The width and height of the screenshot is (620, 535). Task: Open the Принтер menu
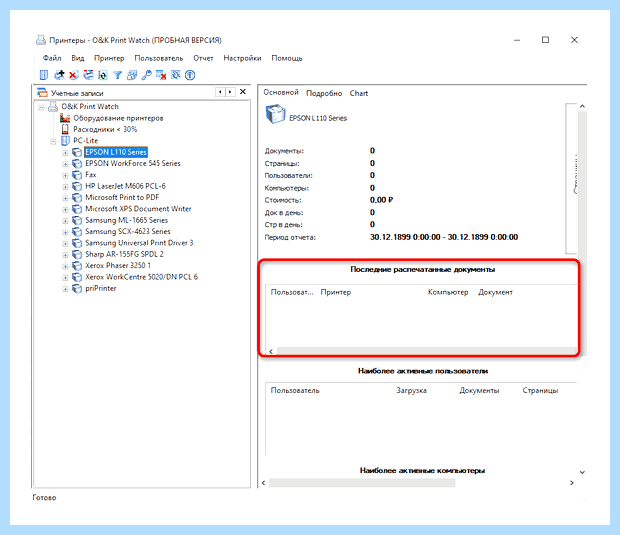point(109,58)
